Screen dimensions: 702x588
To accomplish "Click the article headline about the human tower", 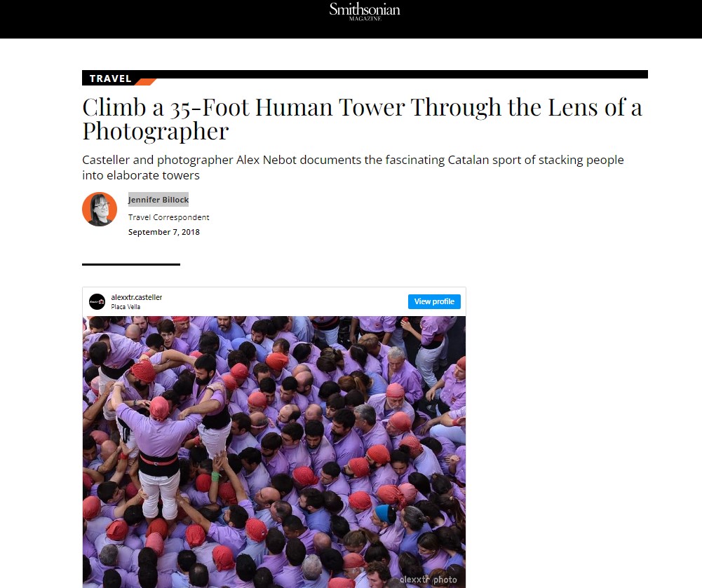I will pos(362,119).
